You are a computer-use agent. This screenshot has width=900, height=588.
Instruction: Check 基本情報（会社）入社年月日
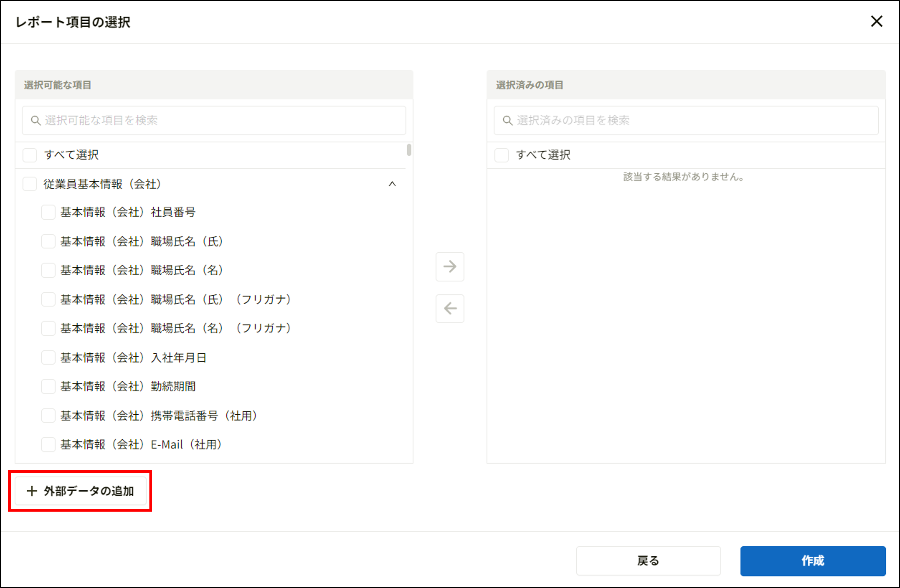[48, 357]
